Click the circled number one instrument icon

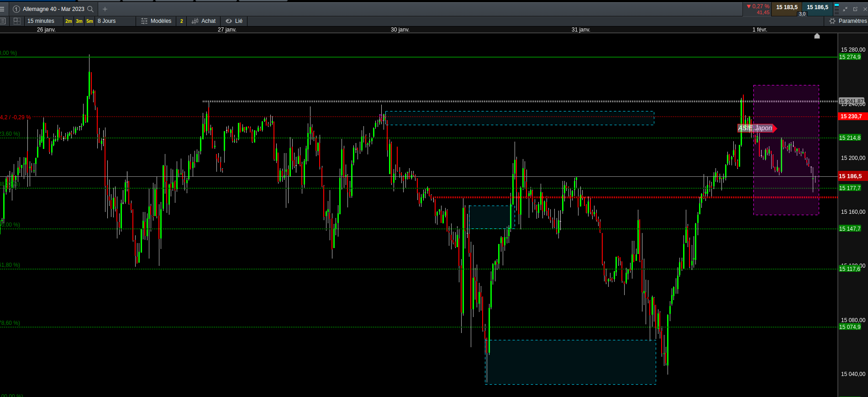click(x=16, y=9)
